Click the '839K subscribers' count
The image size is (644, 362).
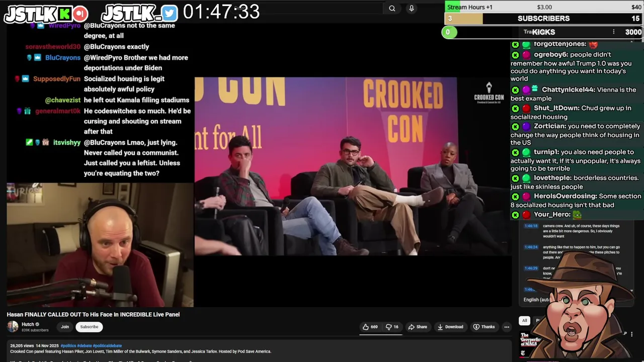pyautogui.click(x=35, y=330)
